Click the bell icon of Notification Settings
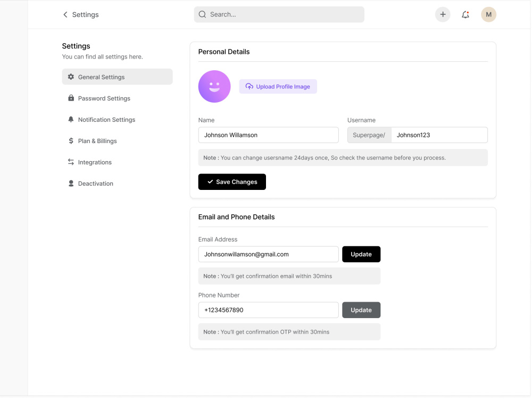 [x=71, y=119]
